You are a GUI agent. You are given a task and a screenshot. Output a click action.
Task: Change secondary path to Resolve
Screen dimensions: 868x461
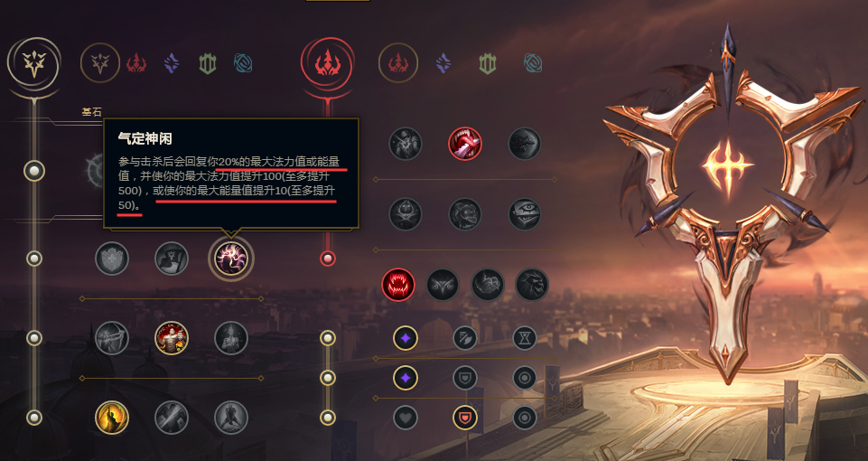tap(487, 63)
